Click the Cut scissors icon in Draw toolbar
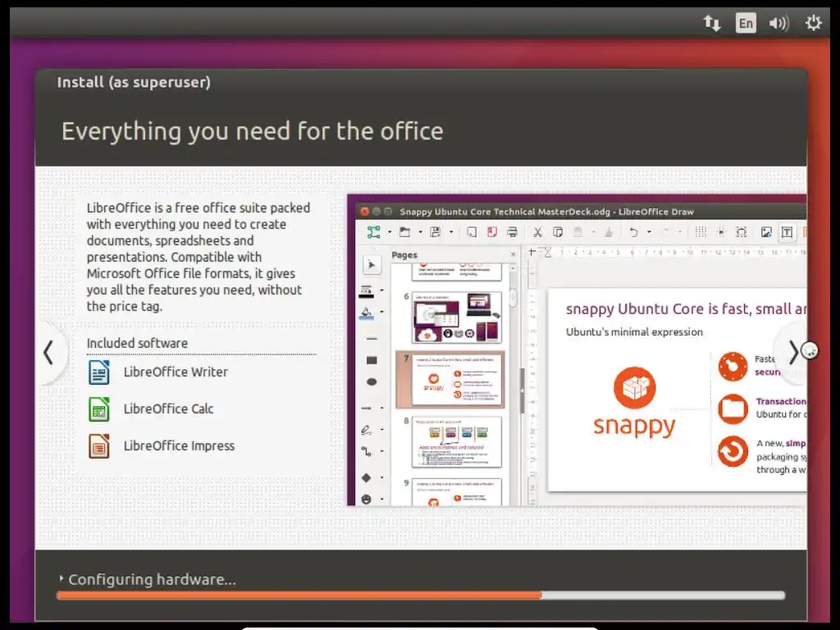Image resolution: width=840 pixels, height=630 pixels. (537, 232)
